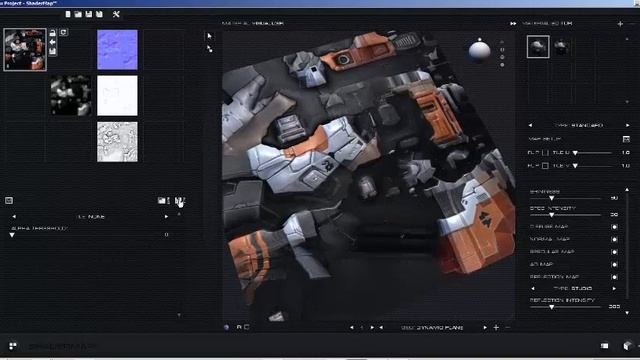Click material properties scrollbar down arrow
Image resolution: width=640 pixels, height=360 pixels.
tap(627, 313)
